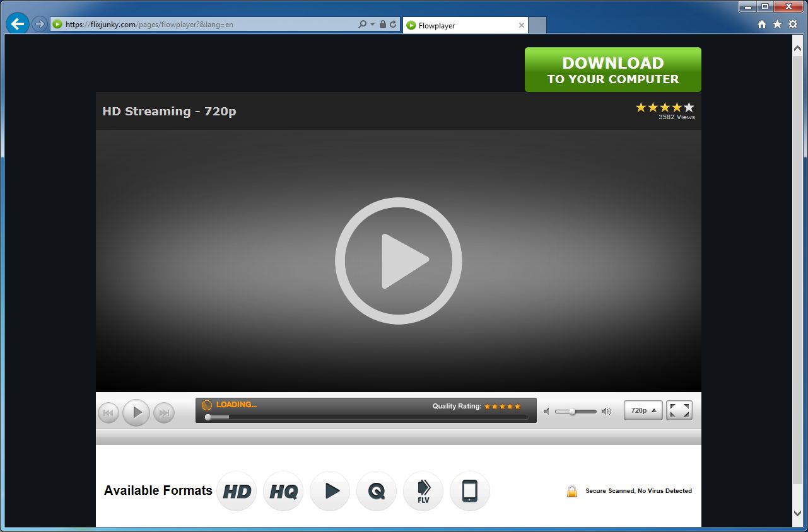The image size is (808, 532).
Task: Click the FLV format icon
Action: point(423,491)
